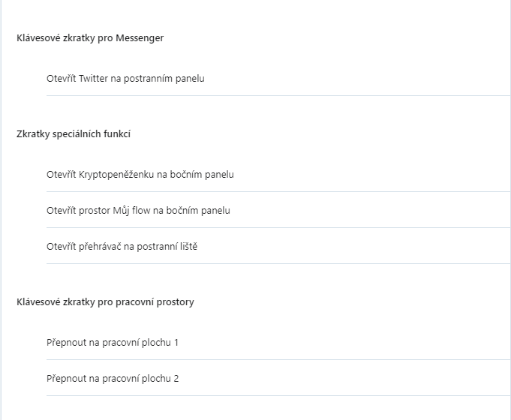Pick the Přepnout na pracovní plochu 2 entry
This screenshot has width=511, height=420.
[278, 378]
